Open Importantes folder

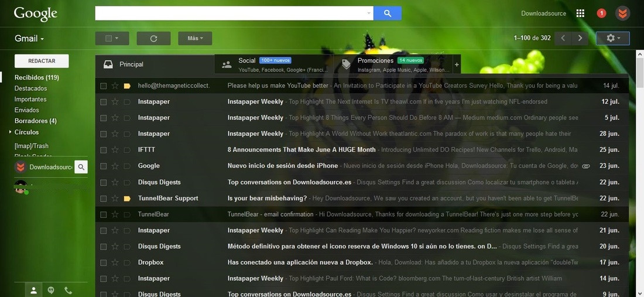pyautogui.click(x=30, y=100)
